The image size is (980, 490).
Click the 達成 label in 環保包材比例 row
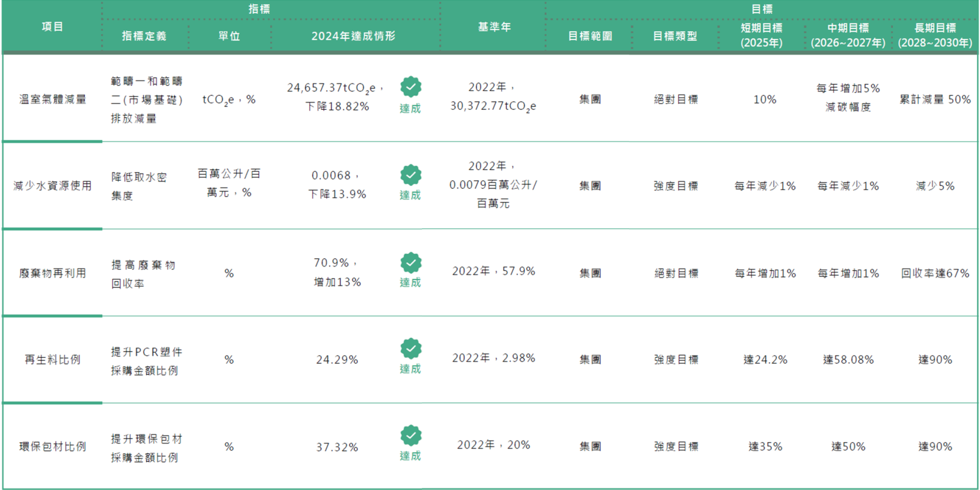click(410, 456)
